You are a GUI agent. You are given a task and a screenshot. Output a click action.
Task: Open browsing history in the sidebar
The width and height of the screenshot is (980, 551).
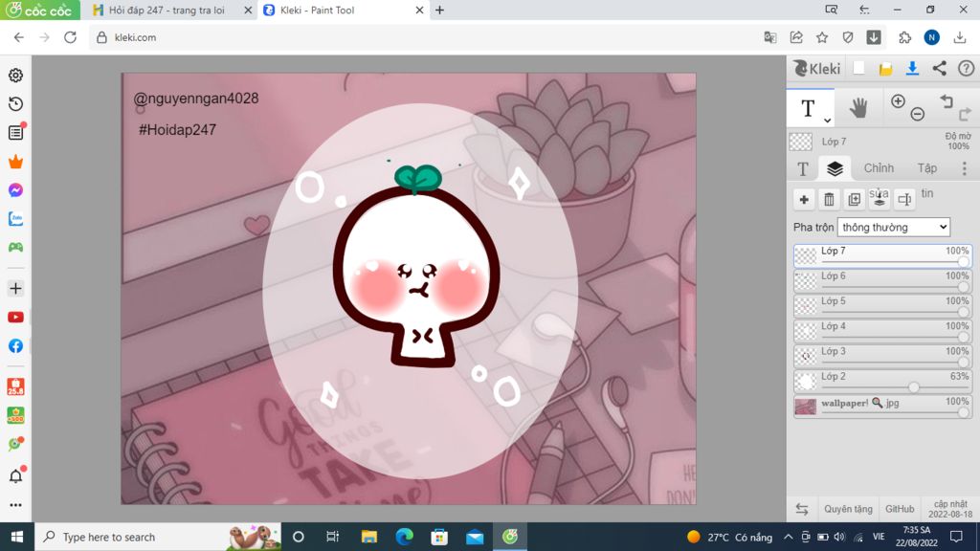15,103
